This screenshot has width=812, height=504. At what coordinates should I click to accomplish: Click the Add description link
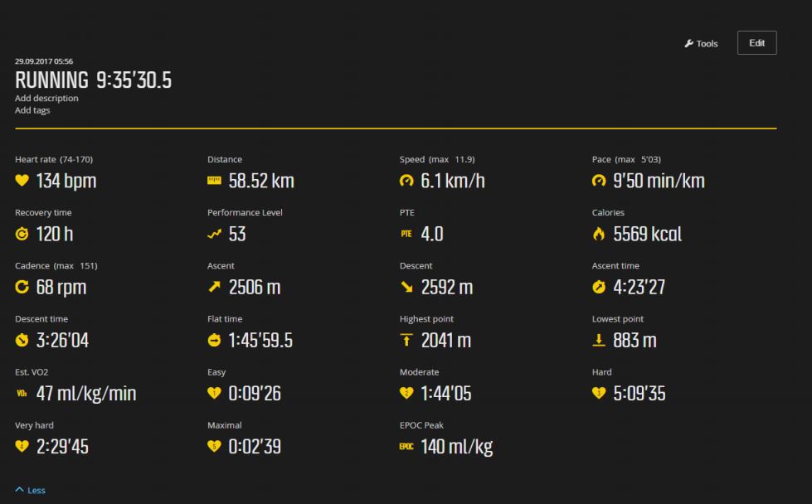[46, 99]
